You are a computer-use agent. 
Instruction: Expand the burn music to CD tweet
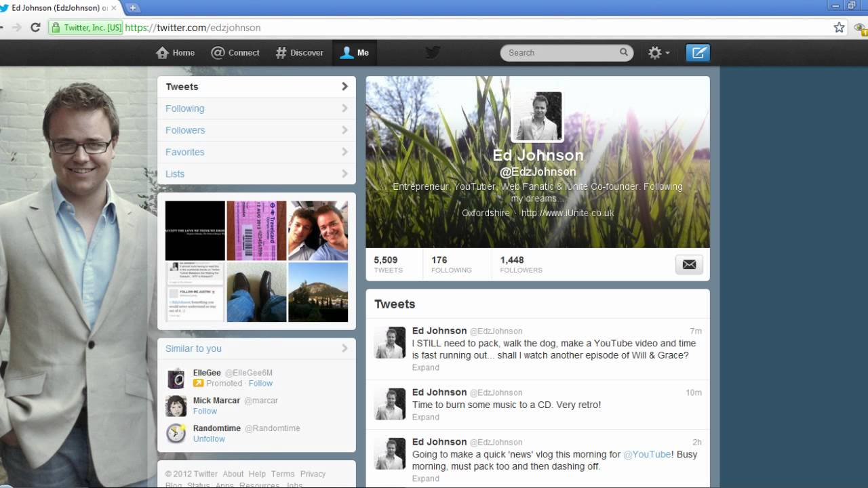[426, 417]
